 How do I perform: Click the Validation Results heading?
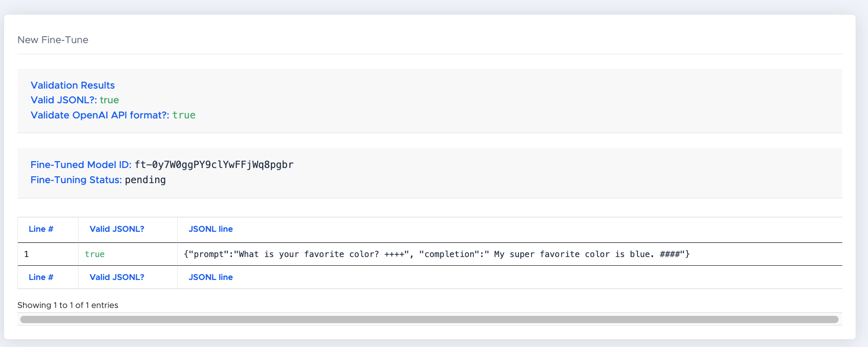click(72, 85)
